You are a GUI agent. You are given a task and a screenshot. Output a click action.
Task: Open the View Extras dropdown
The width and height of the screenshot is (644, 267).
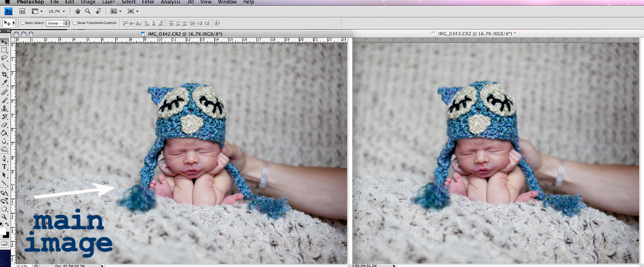pos(37,11)
